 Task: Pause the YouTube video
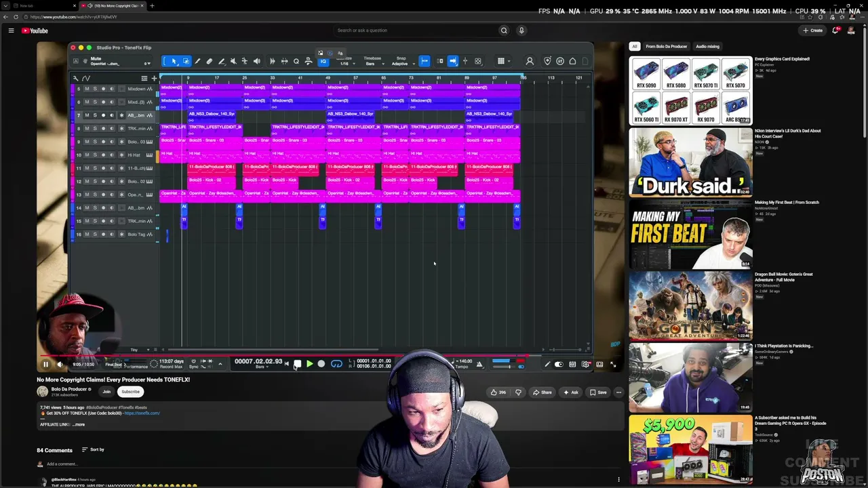click(x=45, y=364)
